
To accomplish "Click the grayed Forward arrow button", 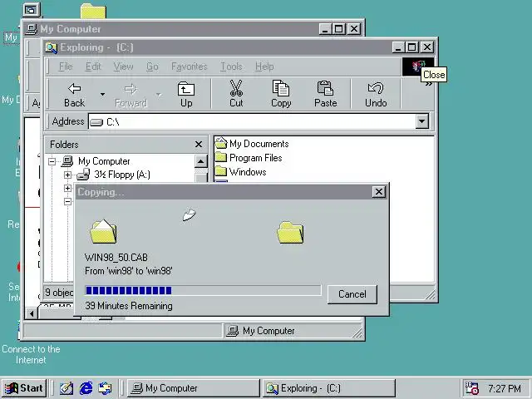I will 131,95.
